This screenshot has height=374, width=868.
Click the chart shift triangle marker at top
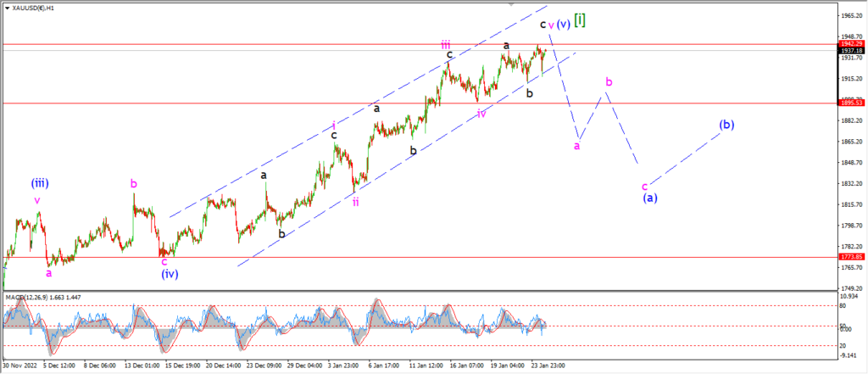coord(511,4)
